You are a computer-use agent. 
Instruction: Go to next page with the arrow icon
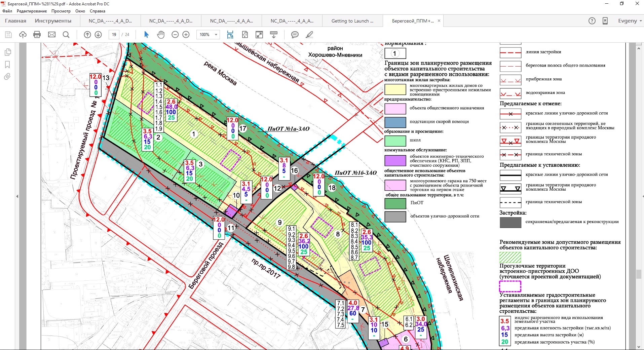tap(98, 35)
